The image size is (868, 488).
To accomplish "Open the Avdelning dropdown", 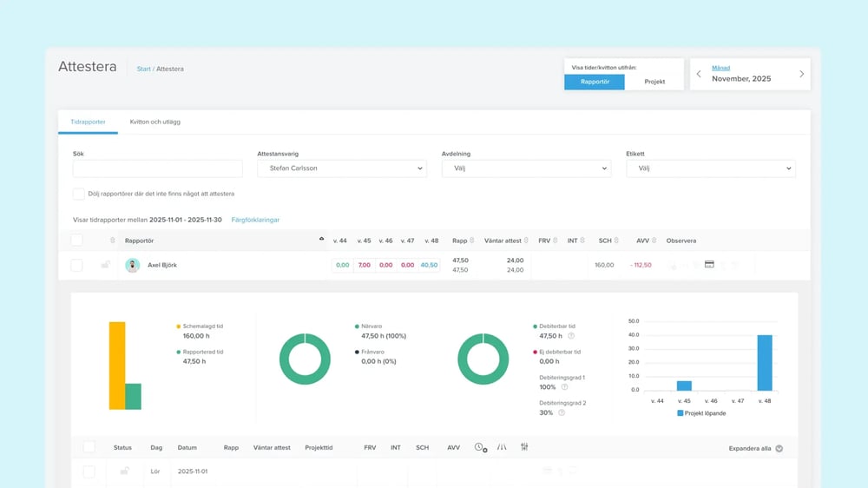I will [526, 168].
